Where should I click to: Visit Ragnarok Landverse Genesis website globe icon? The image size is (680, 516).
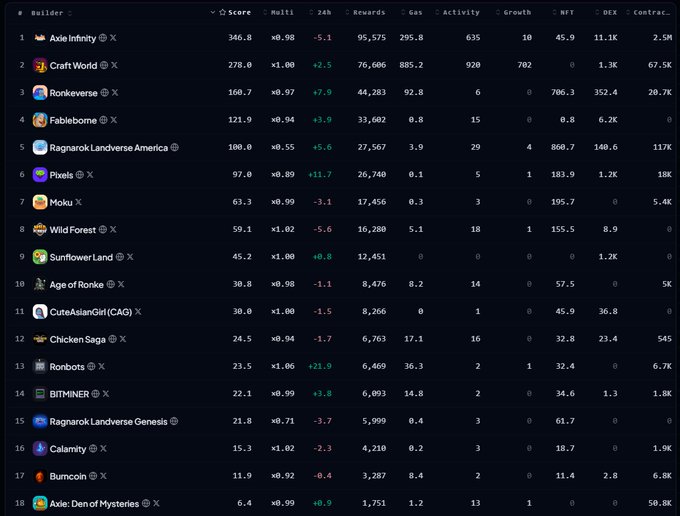click(174, 421)
